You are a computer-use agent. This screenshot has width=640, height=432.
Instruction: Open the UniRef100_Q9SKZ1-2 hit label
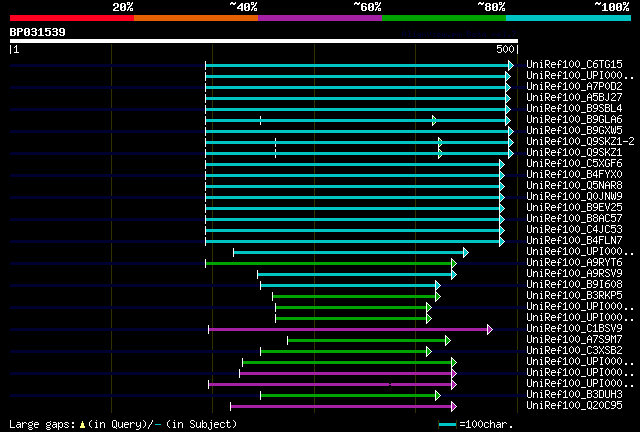pyautogui.click(x=580, y=141)
